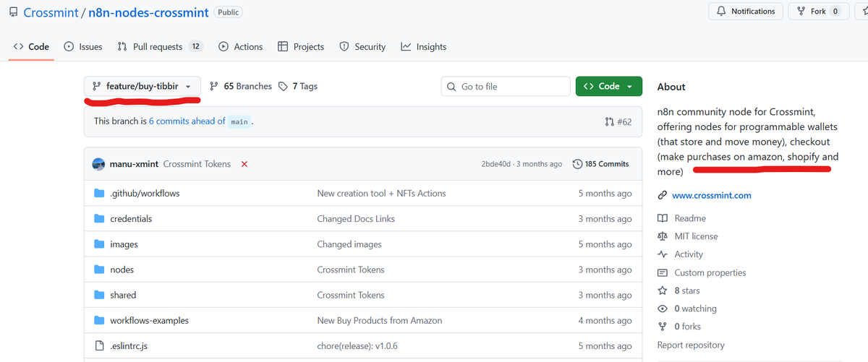868x362 pixels.
Task: Click the main branch label
Action: [239, 122]
